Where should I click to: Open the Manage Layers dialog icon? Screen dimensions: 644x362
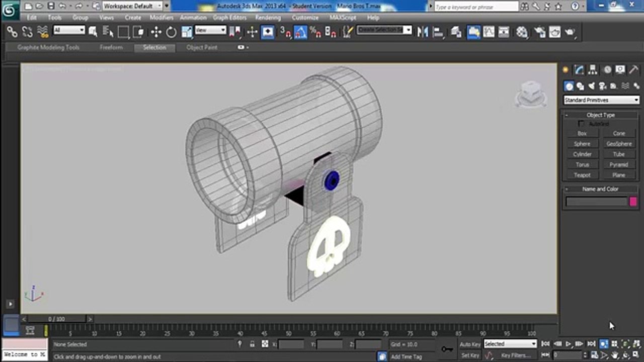pyautogui.click(x=456, y=32)
